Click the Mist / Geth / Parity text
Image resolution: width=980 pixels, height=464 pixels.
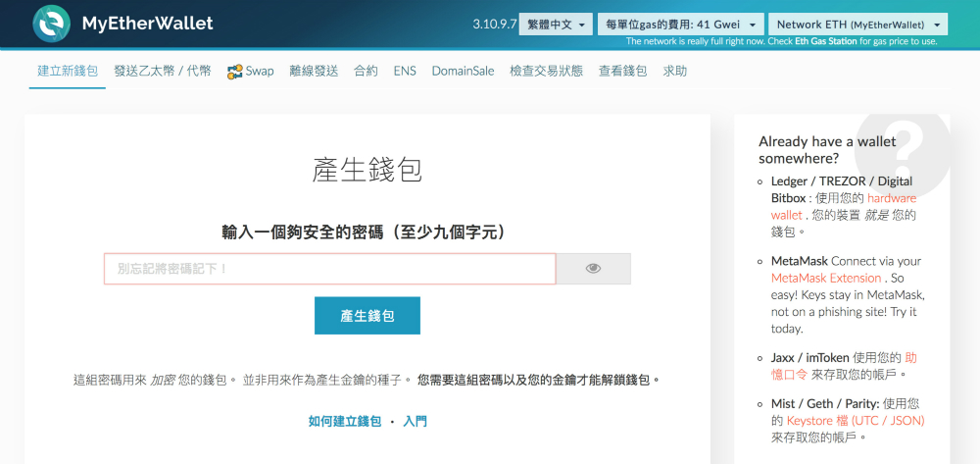tap(825, 403)
